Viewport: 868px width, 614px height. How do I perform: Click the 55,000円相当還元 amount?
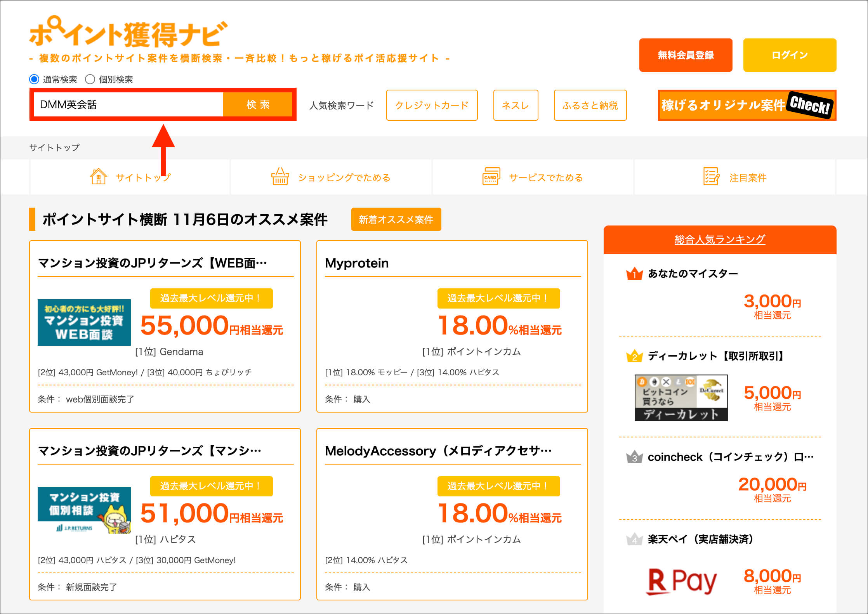coord(212,325)
